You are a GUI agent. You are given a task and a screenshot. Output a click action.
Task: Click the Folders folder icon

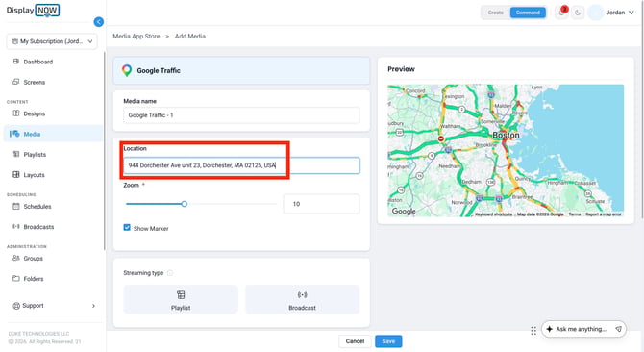16,279
